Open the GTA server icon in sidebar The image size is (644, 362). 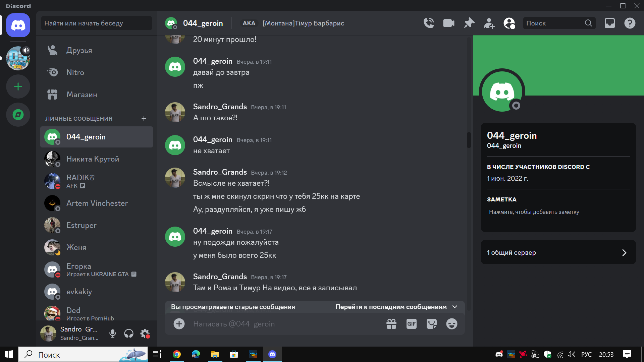pos(18,58)
